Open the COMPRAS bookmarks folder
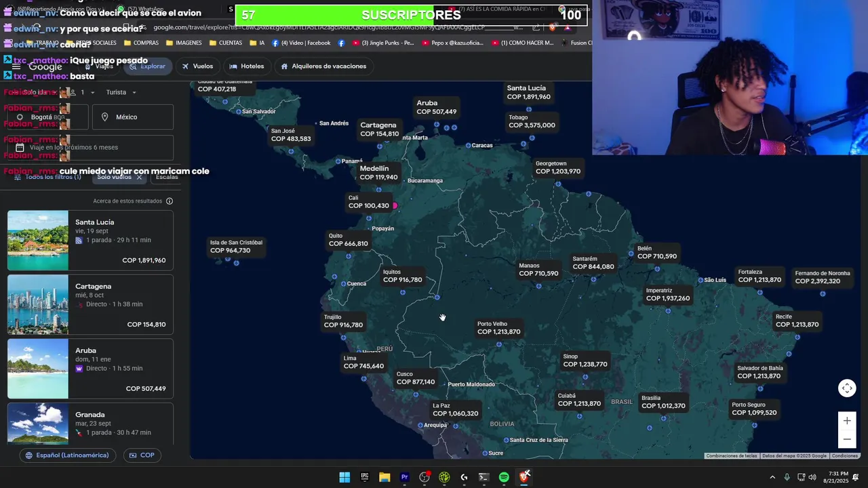 pyautogui.click(x=140, y=43)
